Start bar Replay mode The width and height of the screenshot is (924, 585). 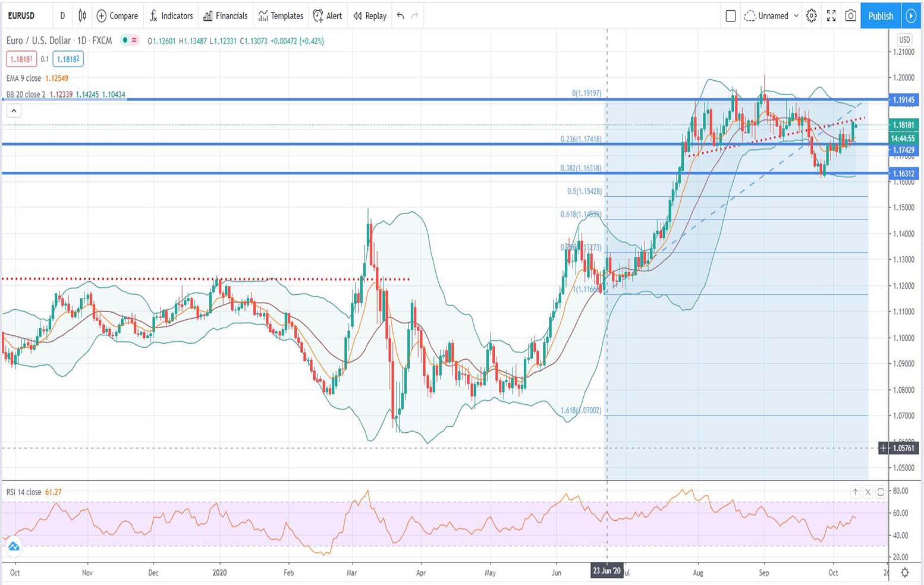tap(370, 16)
